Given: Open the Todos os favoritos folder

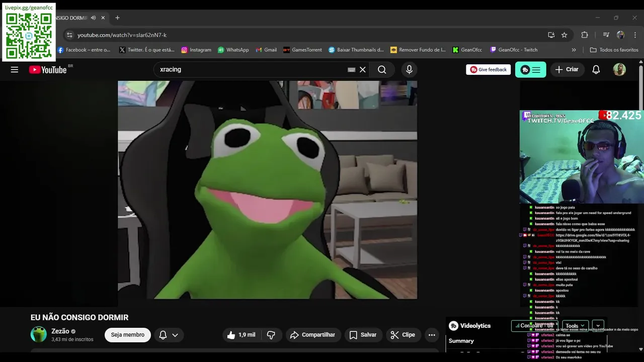Looking at the screenshot, I should click(x=614, y=50).
